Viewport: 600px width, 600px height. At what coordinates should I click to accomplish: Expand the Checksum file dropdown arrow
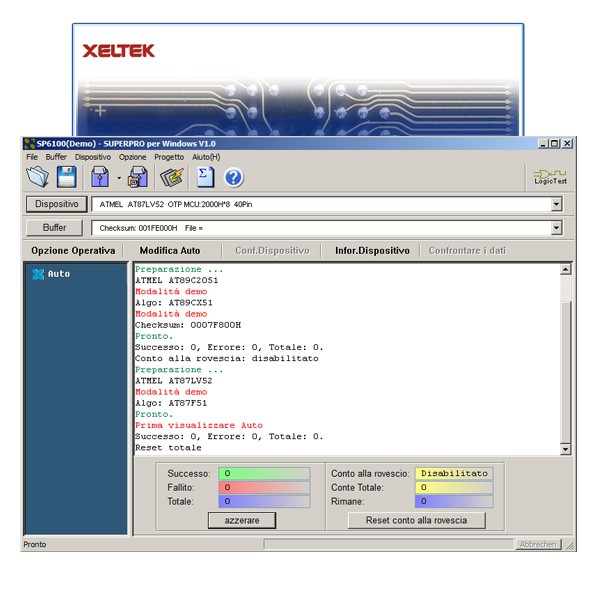click(557, 228)
